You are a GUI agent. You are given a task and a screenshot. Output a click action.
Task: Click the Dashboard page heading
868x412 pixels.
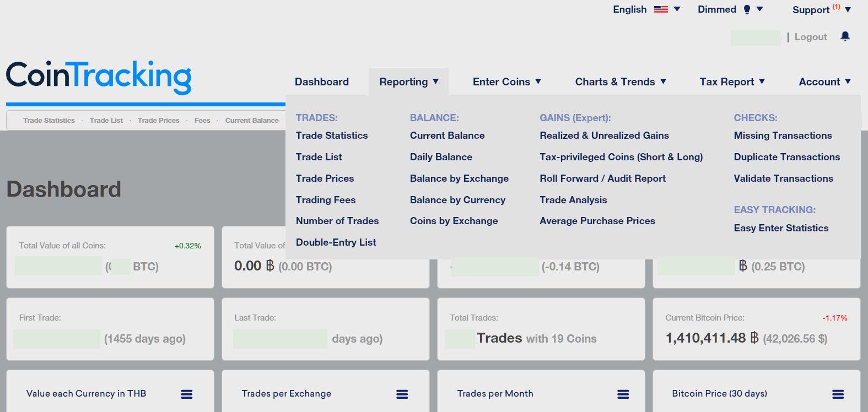(x=64, y=189)
